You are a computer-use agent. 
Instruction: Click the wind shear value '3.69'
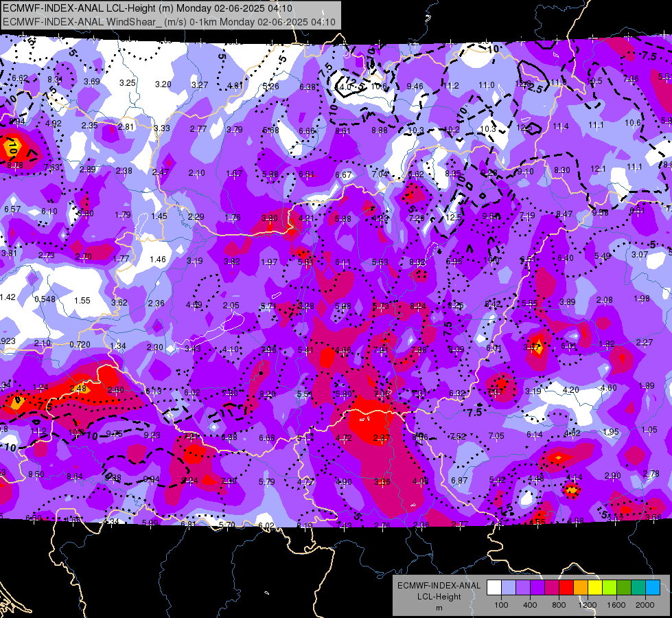pyautogui.click(x=92, y=81)
